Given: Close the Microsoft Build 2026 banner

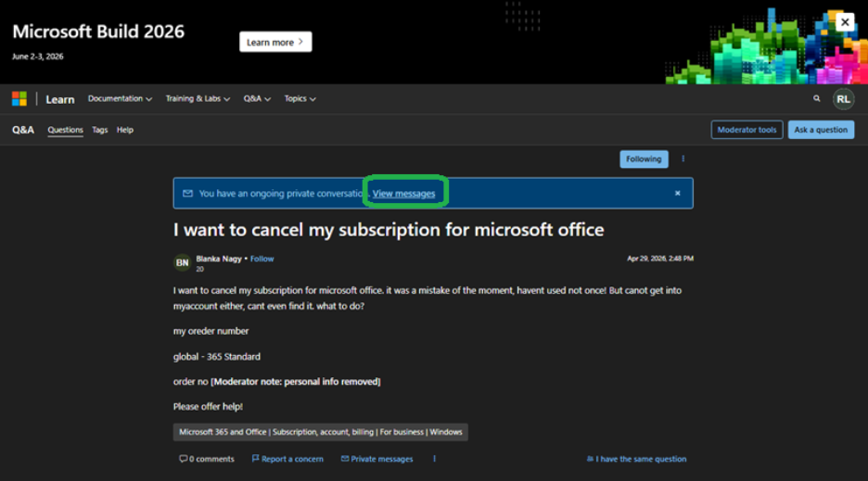Looking at the screenshot, I should point(845,22).
